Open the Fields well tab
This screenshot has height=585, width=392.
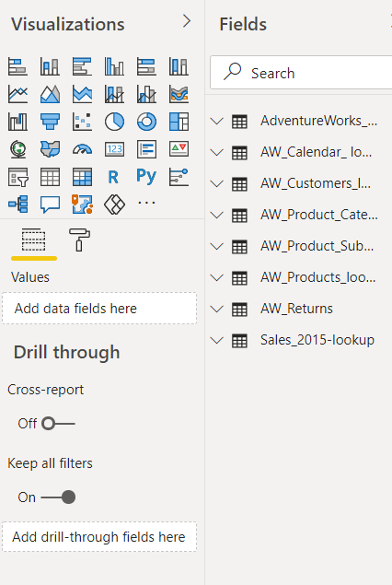pyautogui.click(x=34, y=240)
